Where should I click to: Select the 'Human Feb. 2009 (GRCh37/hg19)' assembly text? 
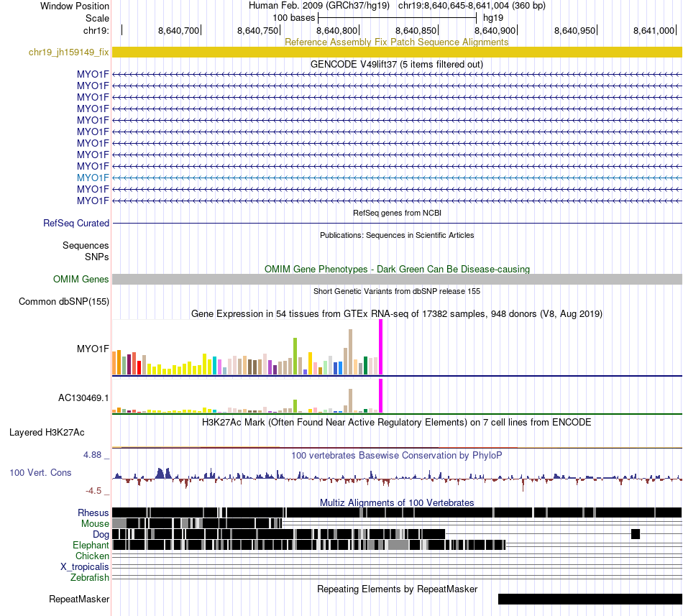pyautogui.click(x=320, y=6)
